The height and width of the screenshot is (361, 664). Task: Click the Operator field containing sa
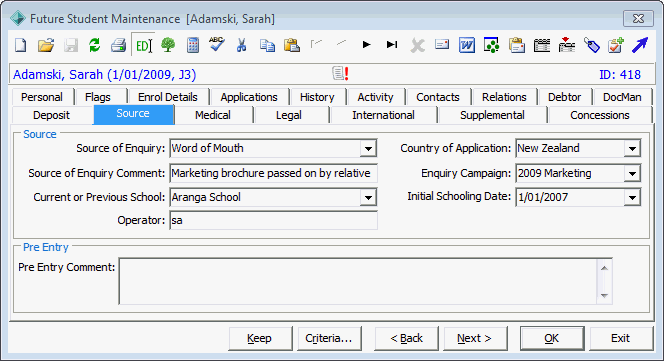(274, 221)
